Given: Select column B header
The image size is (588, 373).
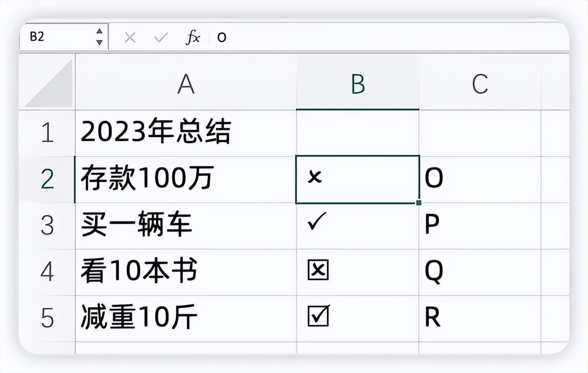Looking at the screenshot, I should click(357, 83).
